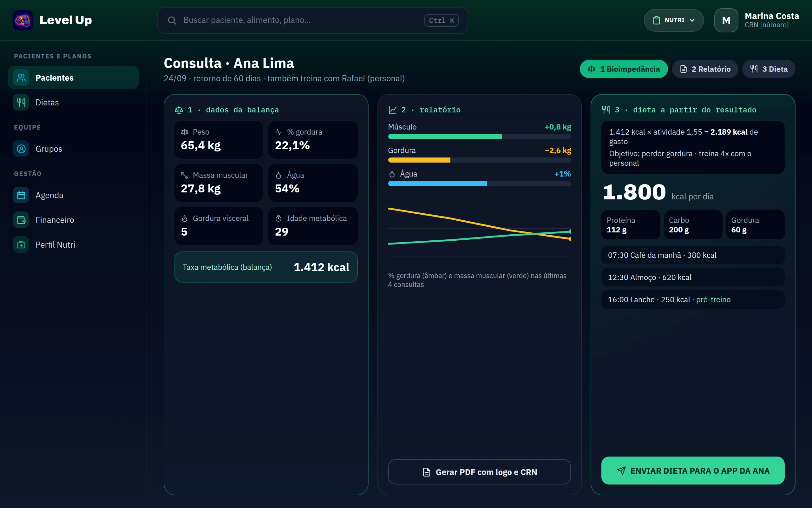Click the PDF file icon in Gerar PDF button
This screenshot has height=508, width=812.
426,472
